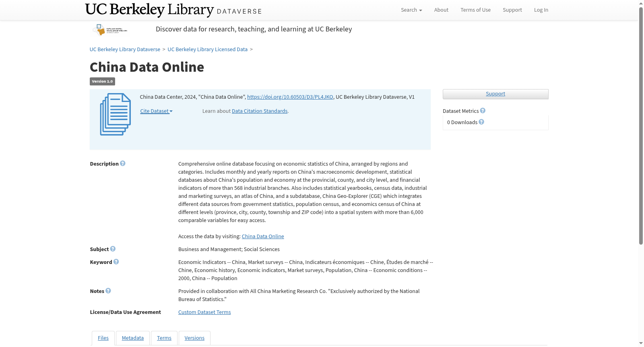The height and width of the screenshot is (347, 644).
Task: Click the Dataset Metrics help icon
Action: click(x=483, y=110)
